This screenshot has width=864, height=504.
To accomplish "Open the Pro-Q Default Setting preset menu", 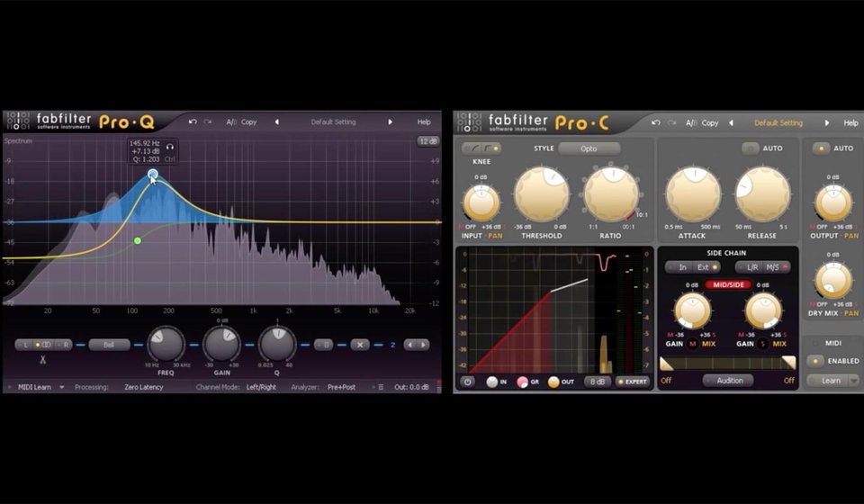I will pyautogui.click(x=333, y=121).
